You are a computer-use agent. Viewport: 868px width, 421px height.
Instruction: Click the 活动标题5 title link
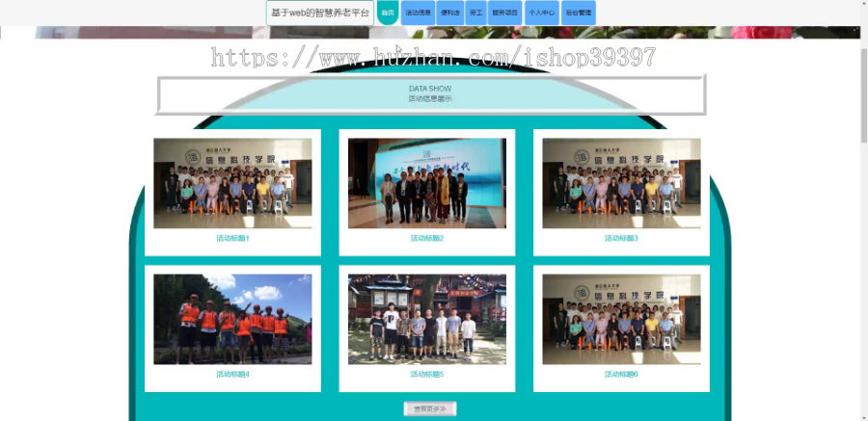[427, 375]
